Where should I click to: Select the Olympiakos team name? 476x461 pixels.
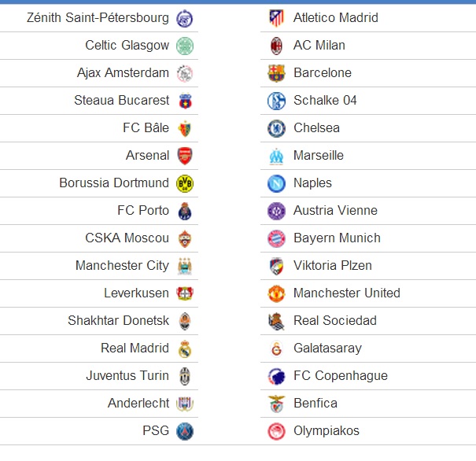pos(327,430)
